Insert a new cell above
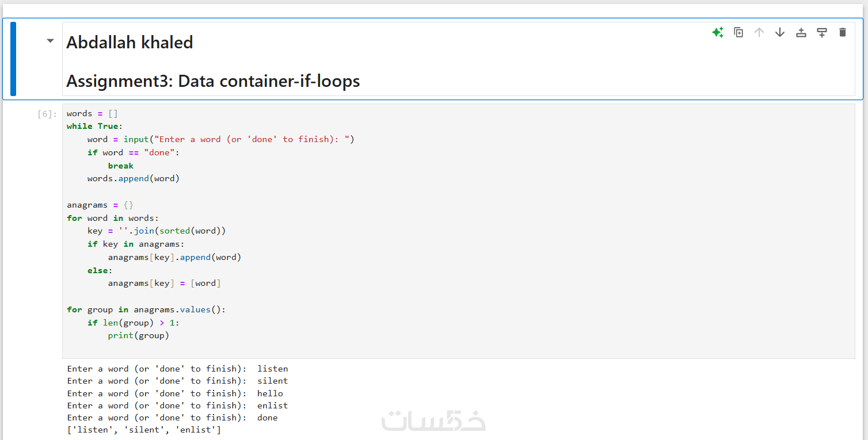 (801, 33)
